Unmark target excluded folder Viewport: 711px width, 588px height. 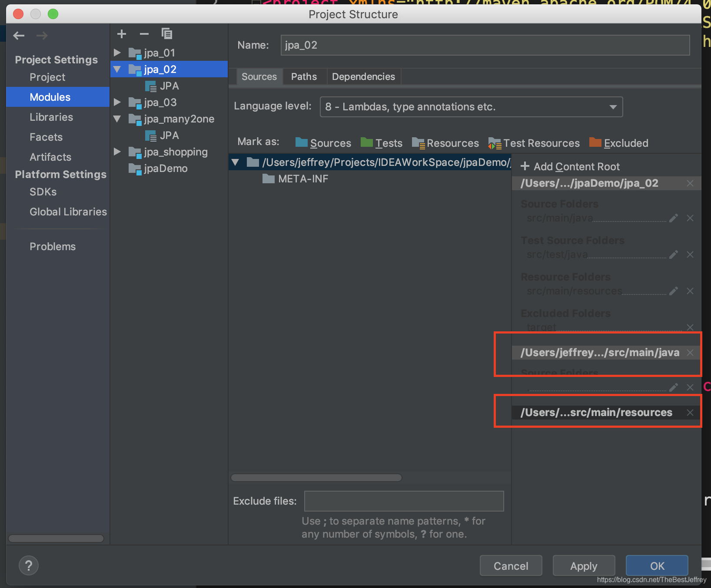(690, 327)
